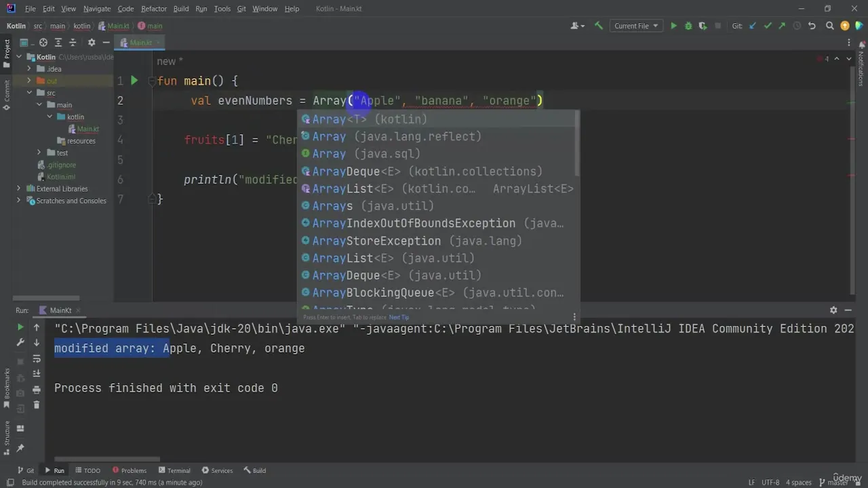Expand the test folder
Screen dimensions: 868x488
[39, 152]
